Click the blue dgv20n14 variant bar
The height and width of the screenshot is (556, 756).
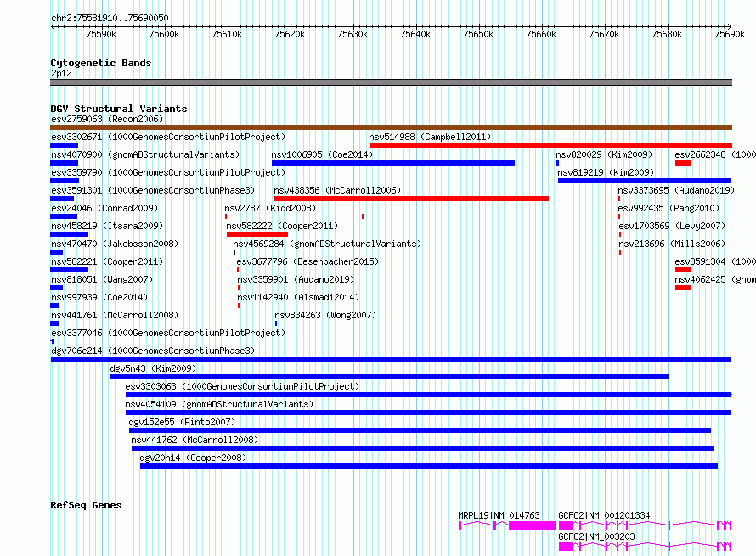[x=429, y=466]
